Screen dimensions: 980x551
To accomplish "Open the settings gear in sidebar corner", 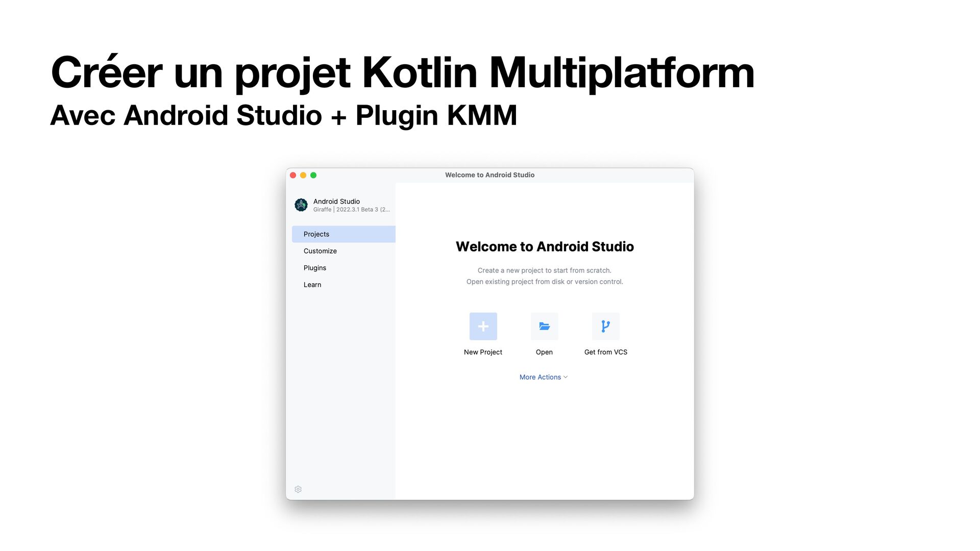I will [298, 489].
